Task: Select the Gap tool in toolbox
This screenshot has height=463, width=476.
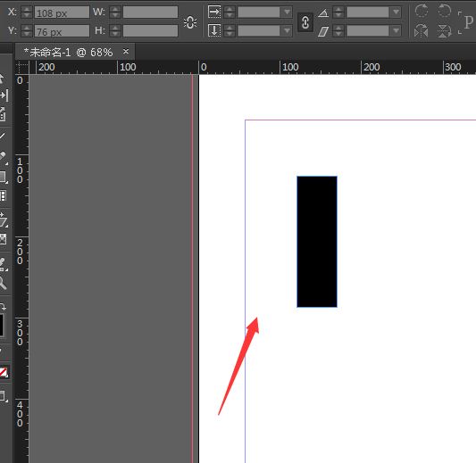Action: pyautogui.click(x=4, y=95)
